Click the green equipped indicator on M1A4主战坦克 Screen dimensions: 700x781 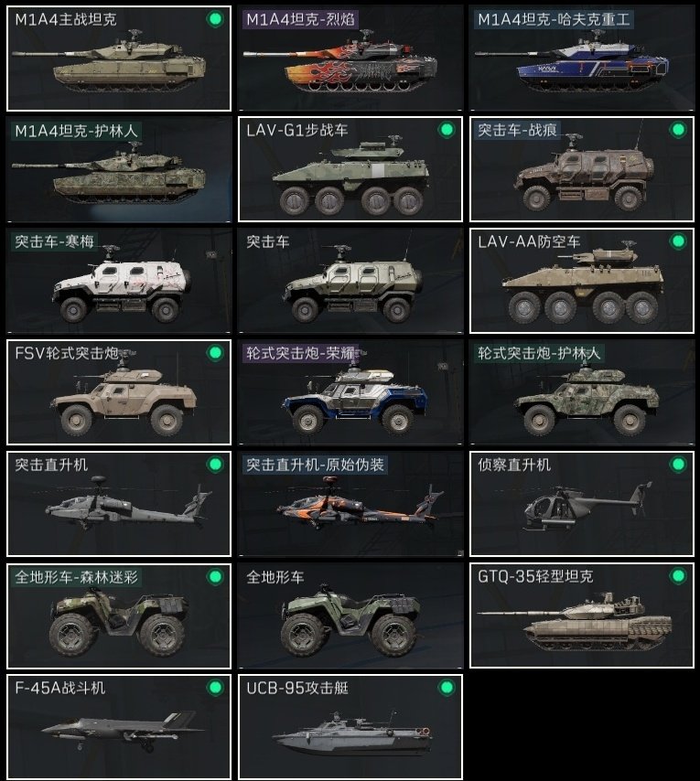[215, 19]
